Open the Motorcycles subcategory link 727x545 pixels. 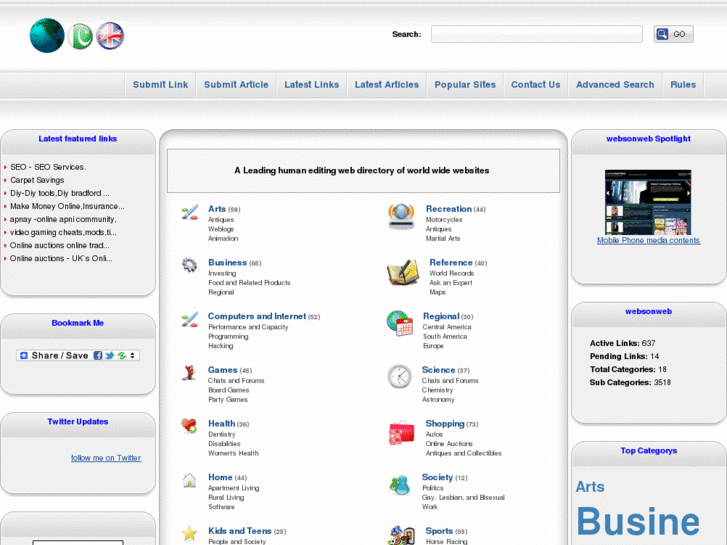[x=444, y=220]
